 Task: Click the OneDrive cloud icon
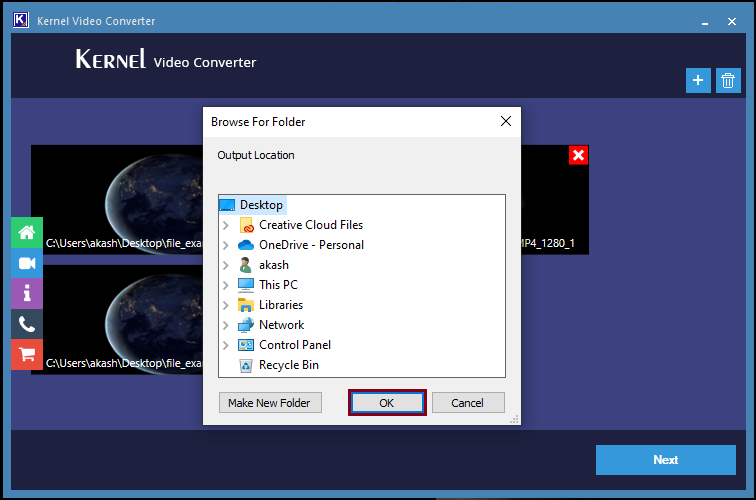246,245
